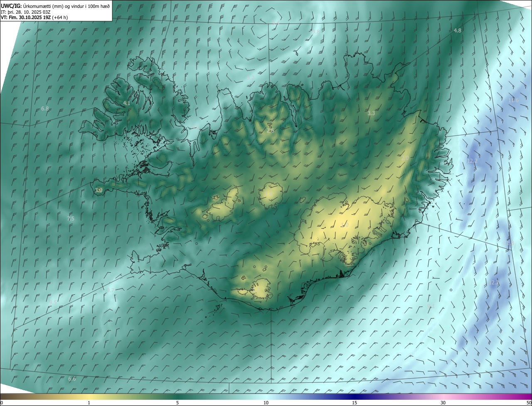The width and height of the screenshot is (532, 406).
Task: Click the "6.6" value label on the map
Action: [72, 379]
